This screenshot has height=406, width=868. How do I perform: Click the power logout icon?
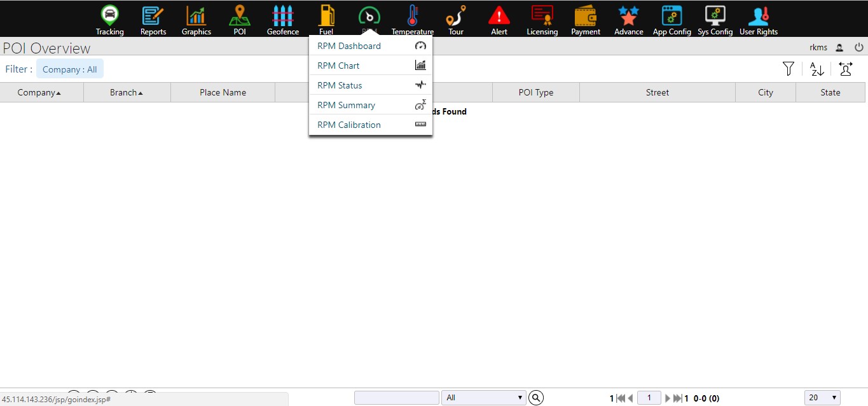[858, 47]
